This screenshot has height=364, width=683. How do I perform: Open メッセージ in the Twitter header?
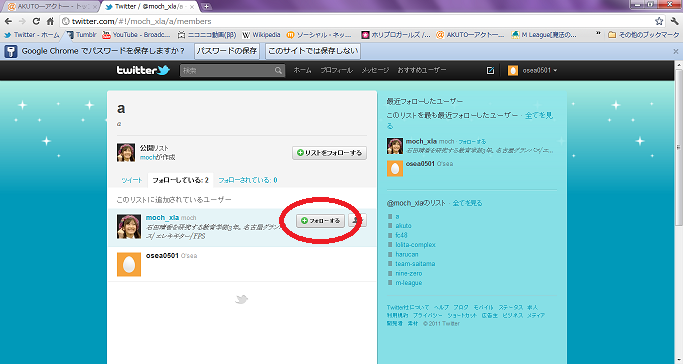coord(375,70)
